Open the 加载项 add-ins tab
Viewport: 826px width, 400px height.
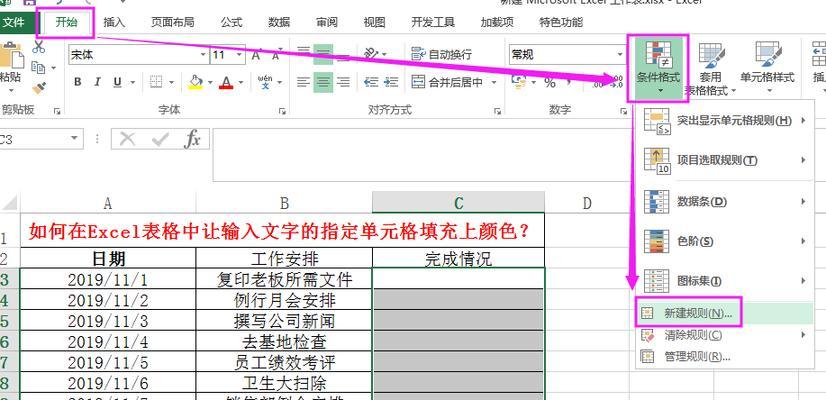[497, 23]
